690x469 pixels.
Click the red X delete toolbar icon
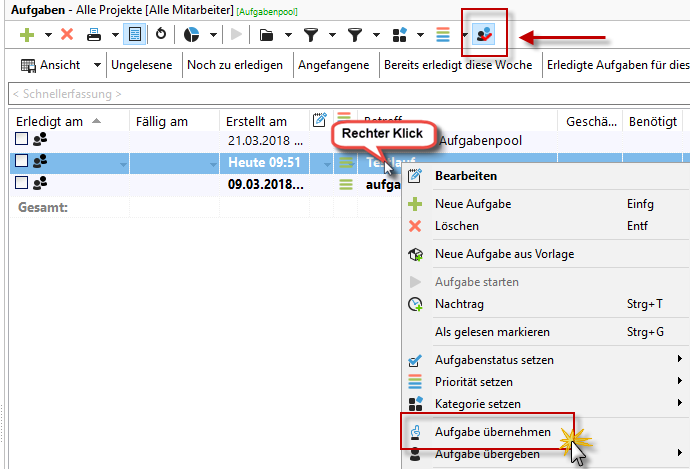(x=67, y=35)
